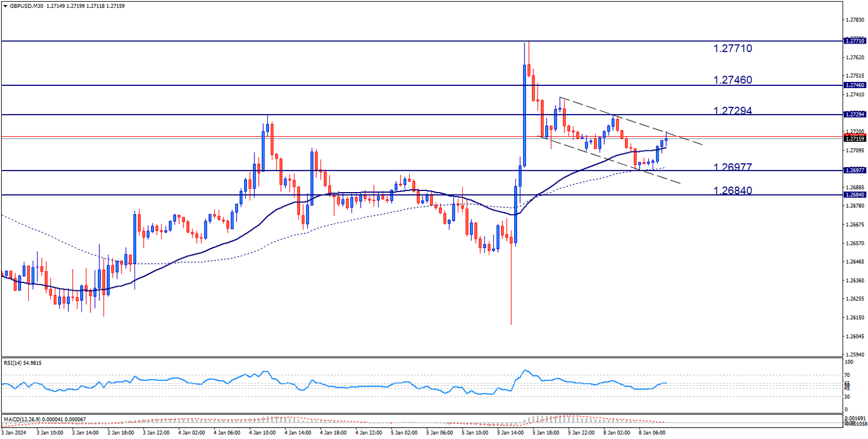This screenshot has width=868, height=439.
Task: Select the 1.2771 text annotation on chart
Action: pos(732,48)
